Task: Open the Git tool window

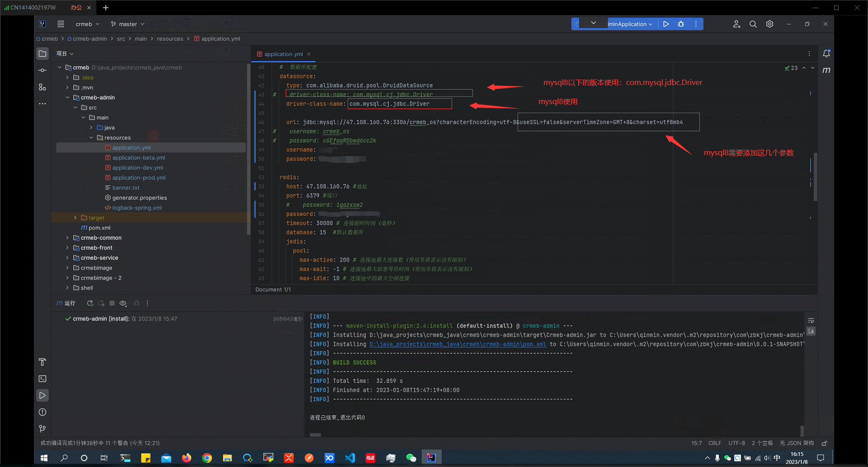Action: 42,429
